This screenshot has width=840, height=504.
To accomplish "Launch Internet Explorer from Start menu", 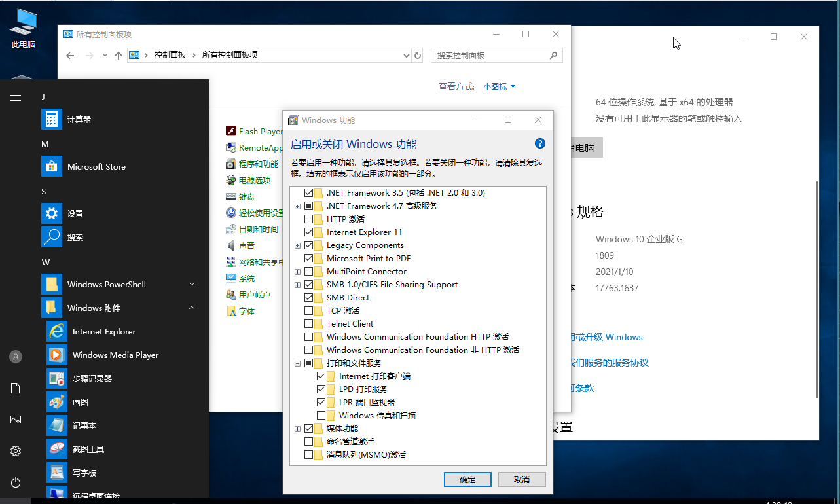I will tap(57, 331).
